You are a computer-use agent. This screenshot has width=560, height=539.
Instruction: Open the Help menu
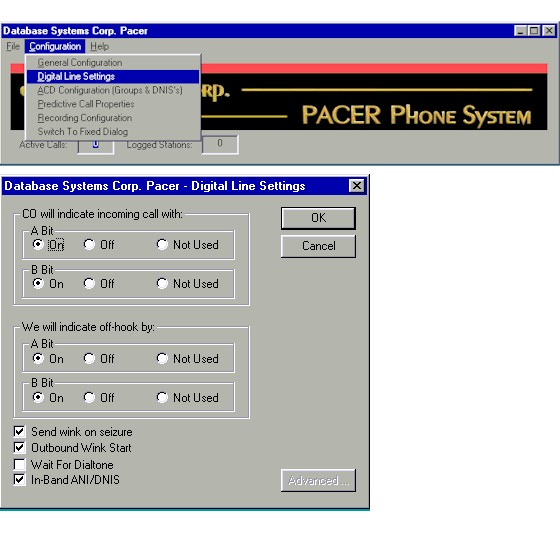pyautogui.click(x=99, y=46)
